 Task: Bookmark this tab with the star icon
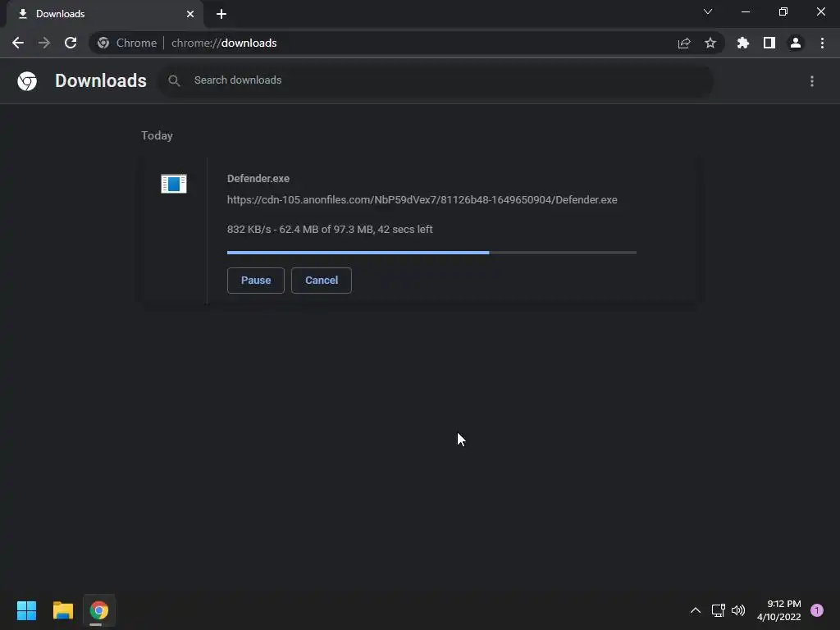[x=710, y=43]
